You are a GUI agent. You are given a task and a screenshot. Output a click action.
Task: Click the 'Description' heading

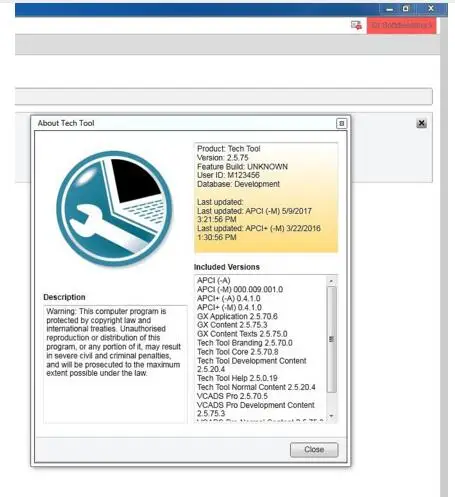coord(64,297)
